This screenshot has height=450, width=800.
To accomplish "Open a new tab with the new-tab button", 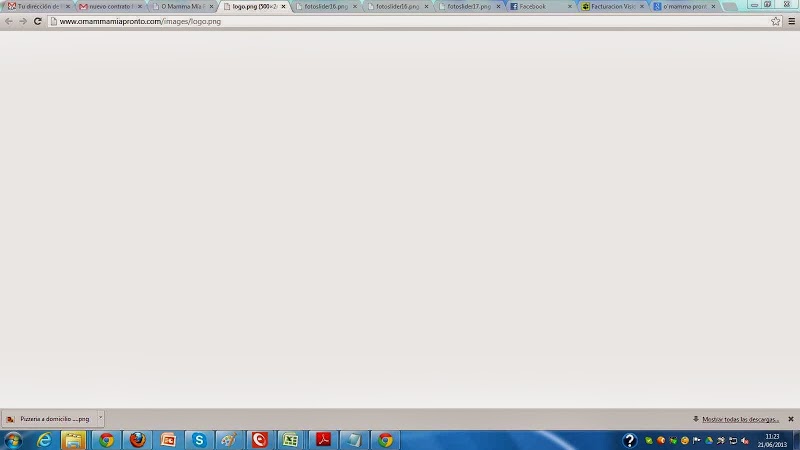I will click(x=730, y=7).
